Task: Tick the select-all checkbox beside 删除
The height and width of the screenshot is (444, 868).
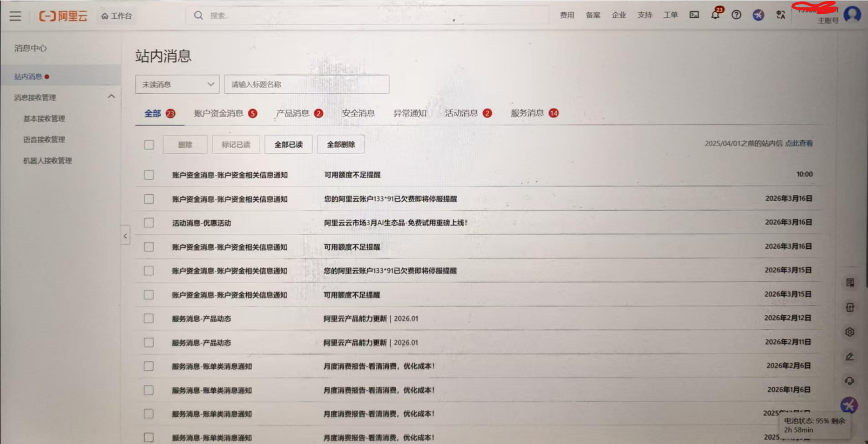Action: [149, 145]
